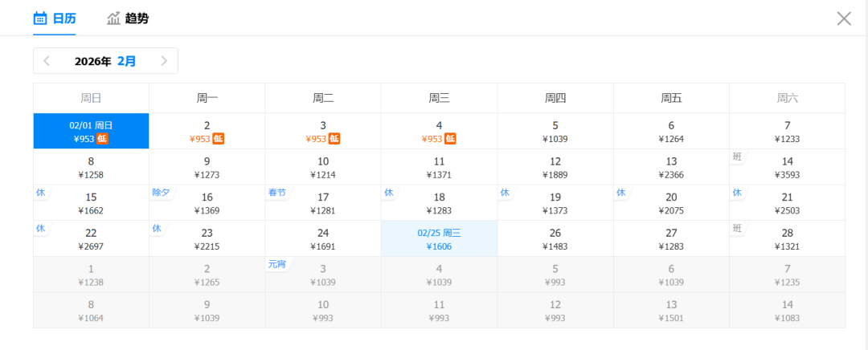Click the 休 holiday tag on February 15
The width and height of the screenshot is (868, 350).
click(41, 193)
